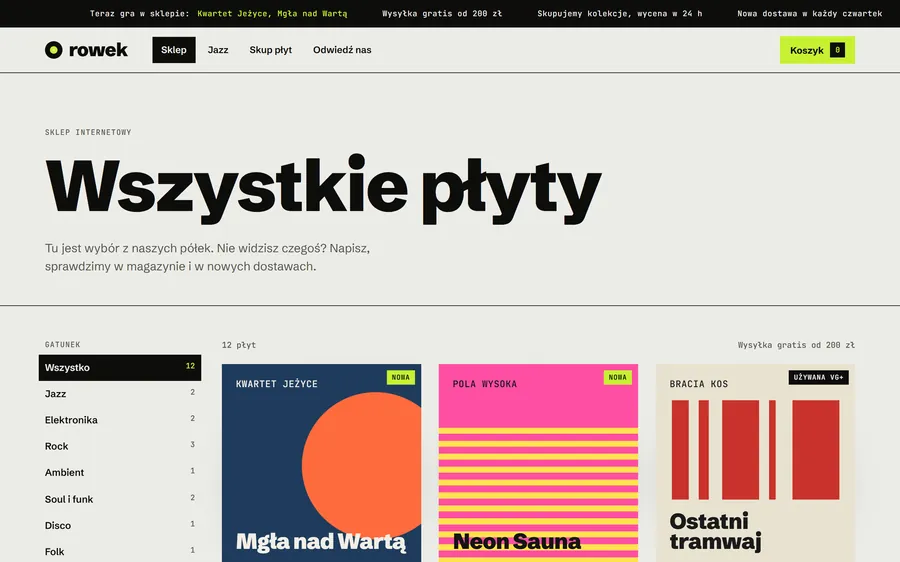
Task: Click the NOWA badge on Kwartet Jeżyce cover
Action: coord(401,377)
